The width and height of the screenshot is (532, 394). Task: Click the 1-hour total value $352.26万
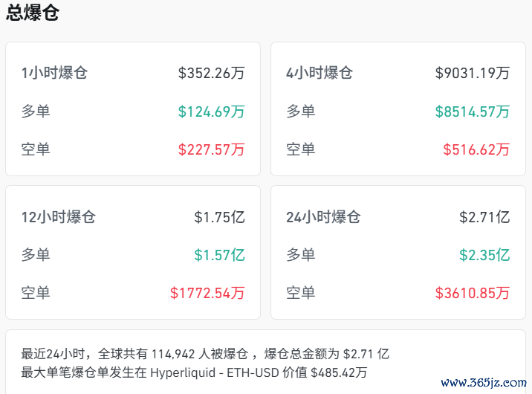[211, 73]
